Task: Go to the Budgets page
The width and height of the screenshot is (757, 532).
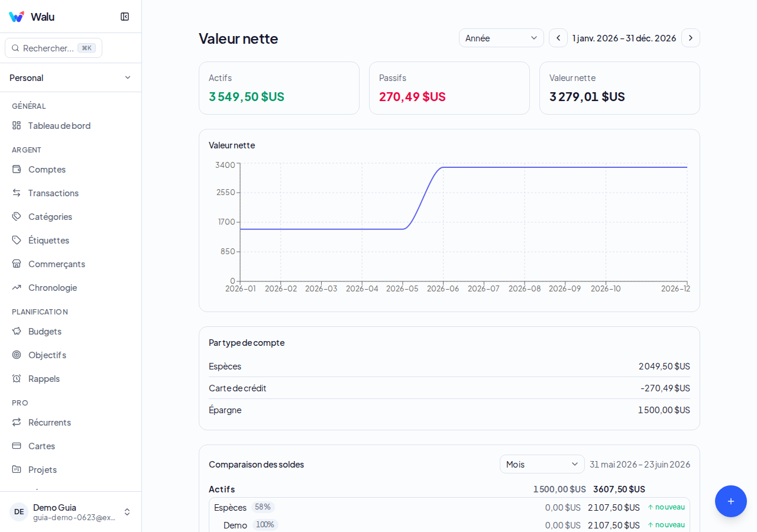Action: (71, 331)
